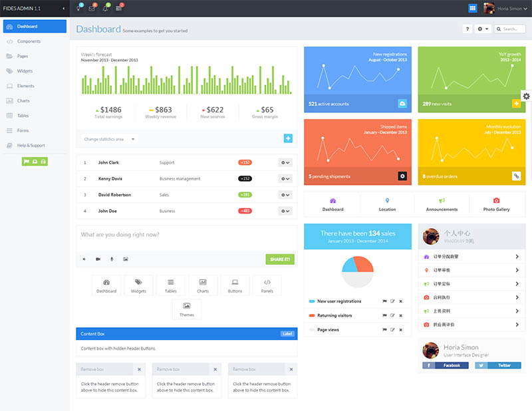The height and width of the screenshot is (411, 532).
Task: Close the first Remove box panel
Action: [x=139, y=369]
